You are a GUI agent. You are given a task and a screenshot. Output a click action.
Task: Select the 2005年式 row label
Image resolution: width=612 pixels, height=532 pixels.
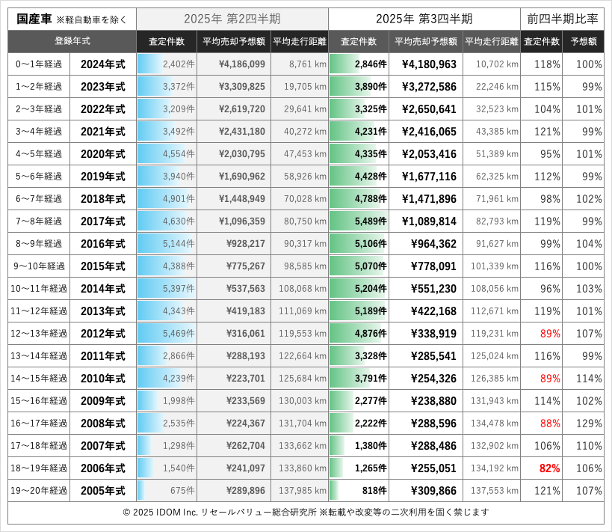point(103,490)
